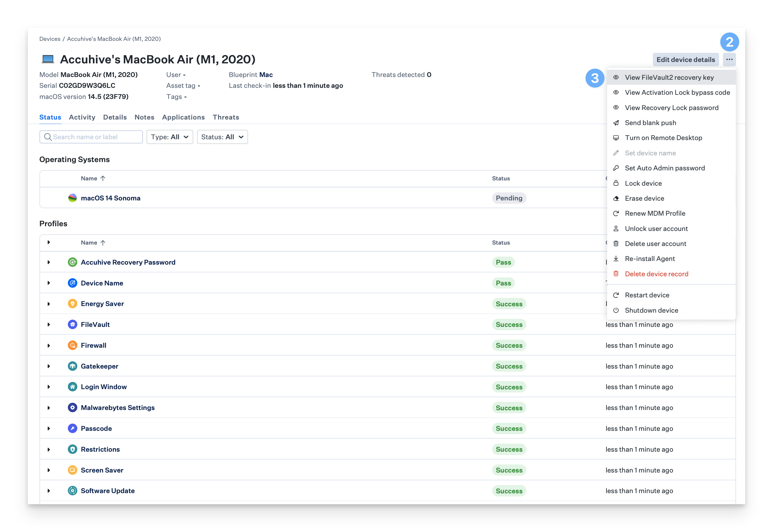Image resolution: width=773 pixels, height=532 pixels.
Task: Expand all profiles via header arrow
Action: [x=49, y=242]
